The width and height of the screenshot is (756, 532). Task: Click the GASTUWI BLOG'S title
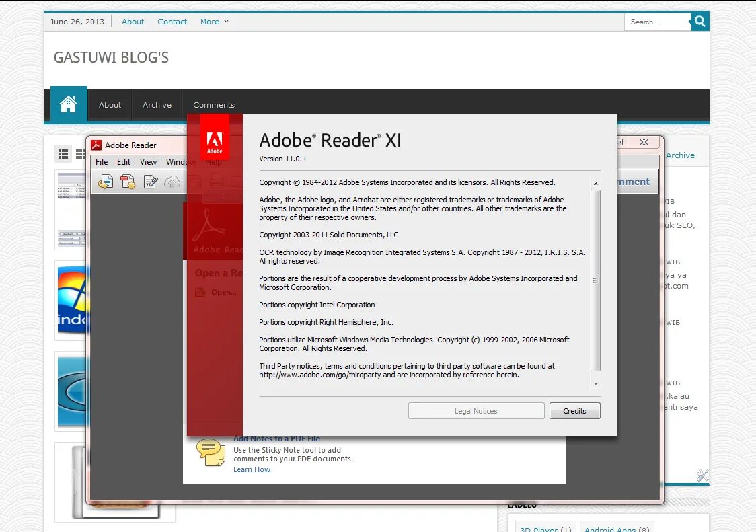pyautogui.click(x=112, y=57)
